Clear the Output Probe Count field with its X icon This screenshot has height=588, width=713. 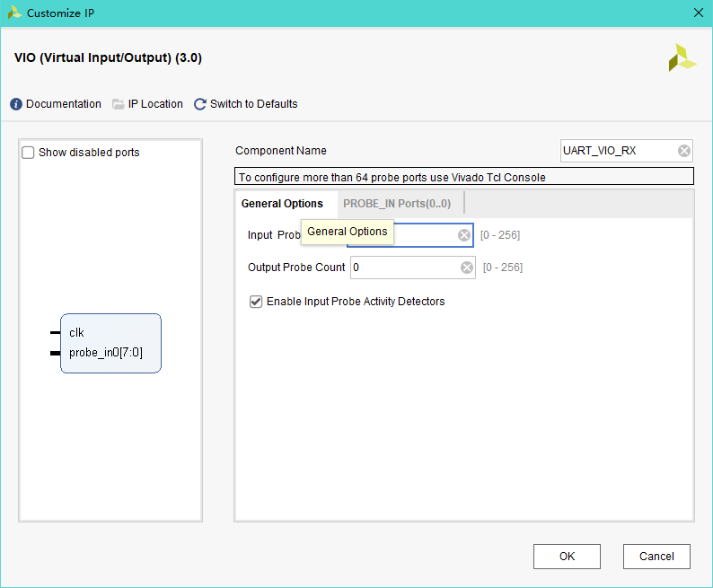coord(467,268)
